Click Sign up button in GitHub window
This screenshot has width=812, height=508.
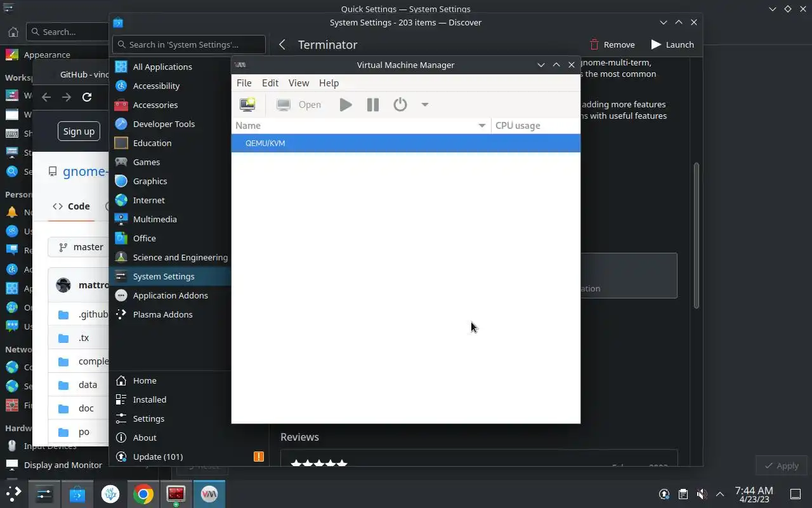[x=79, y=131]
